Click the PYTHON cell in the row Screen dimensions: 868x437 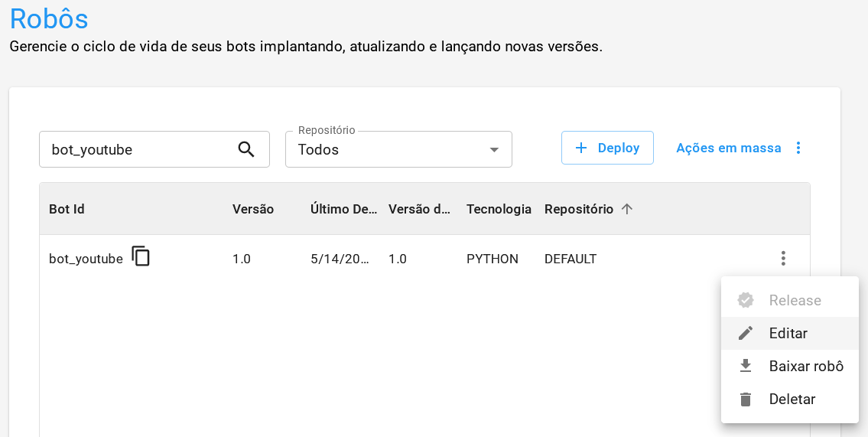(493, 259)
